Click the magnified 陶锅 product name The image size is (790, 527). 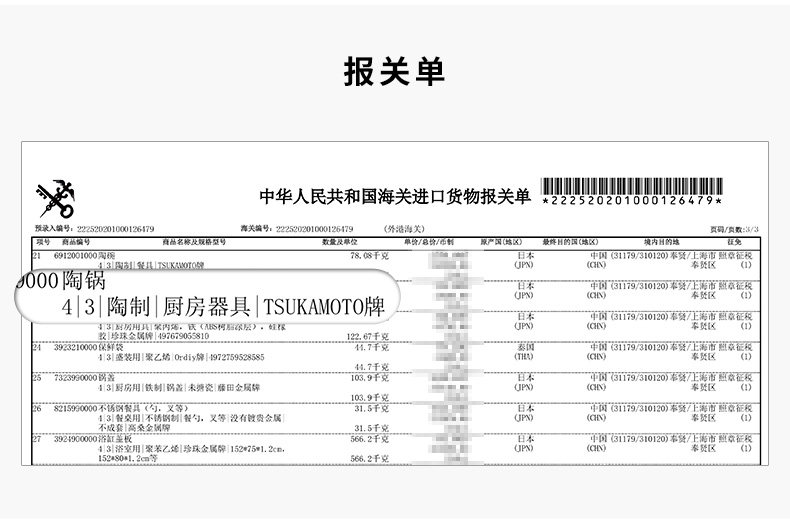click(x=84, y=281)
